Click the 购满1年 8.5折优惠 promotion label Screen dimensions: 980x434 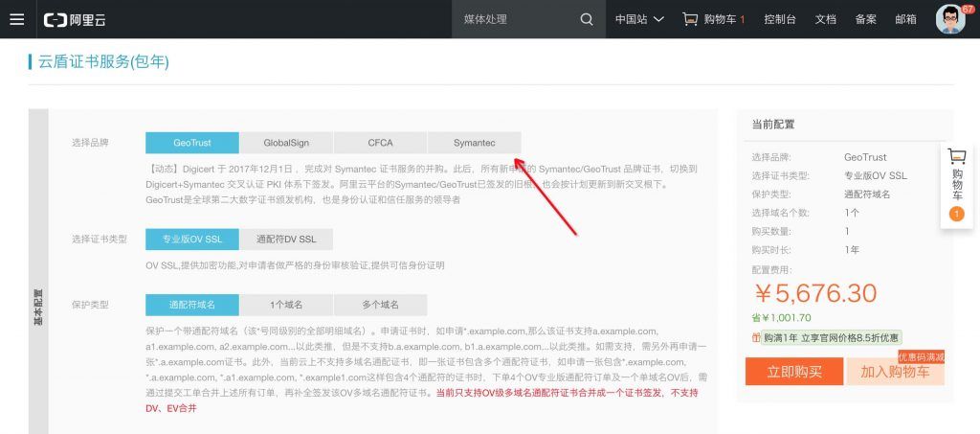coord(832,337)
